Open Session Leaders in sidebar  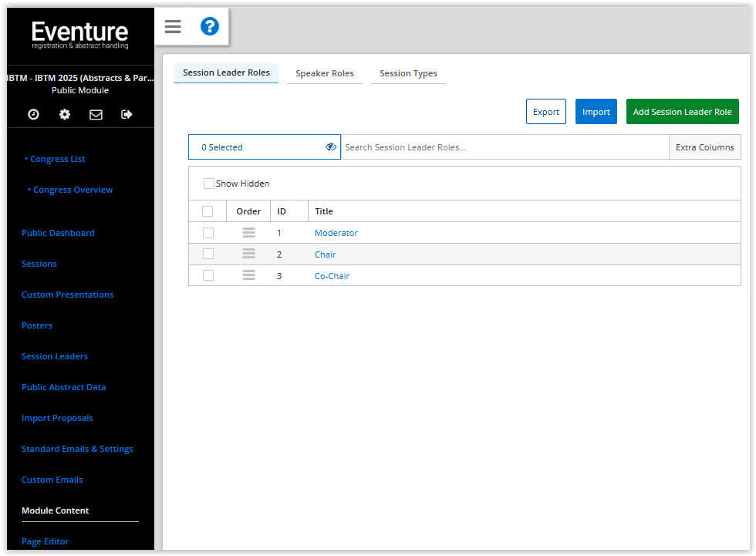point(55,356)
